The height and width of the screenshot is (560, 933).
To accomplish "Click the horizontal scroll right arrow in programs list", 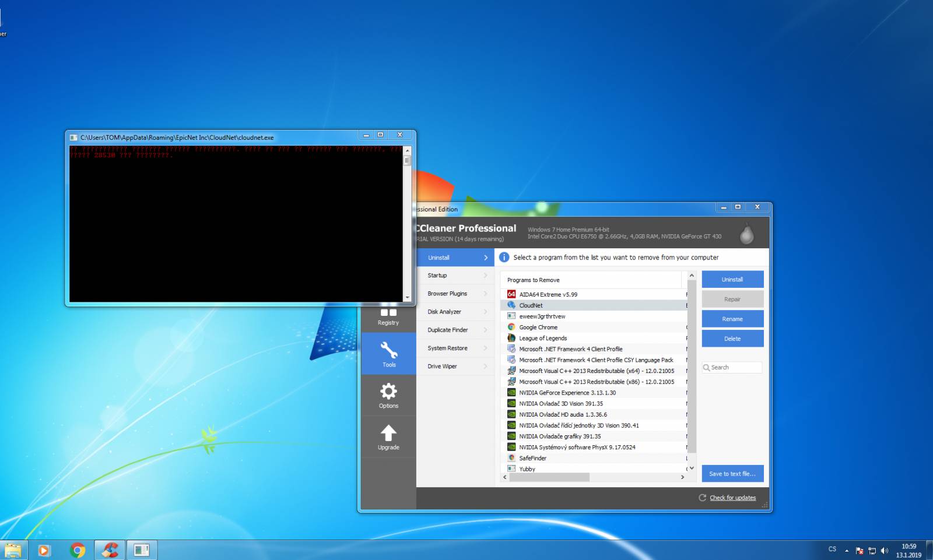I will pos(682,477).
